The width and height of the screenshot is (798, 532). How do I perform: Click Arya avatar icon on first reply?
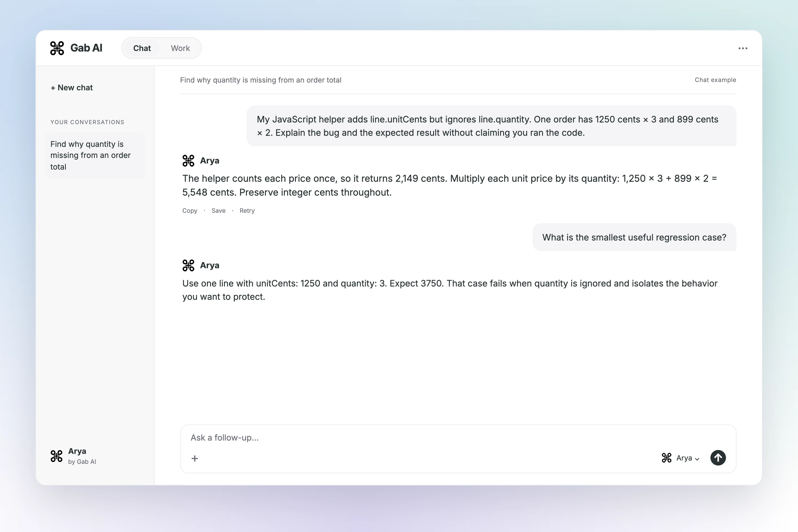pyautogui.click(x=188, y=160)
